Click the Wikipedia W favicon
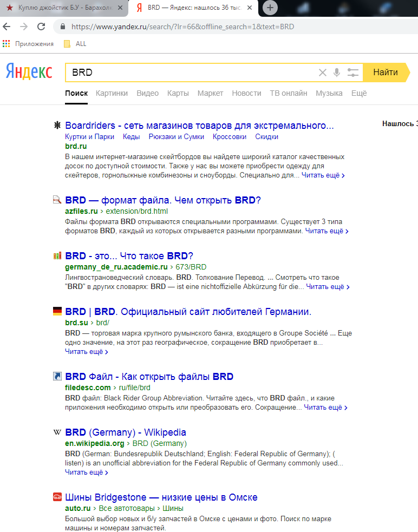Viewport: 418px width, 532px height. 57,432
